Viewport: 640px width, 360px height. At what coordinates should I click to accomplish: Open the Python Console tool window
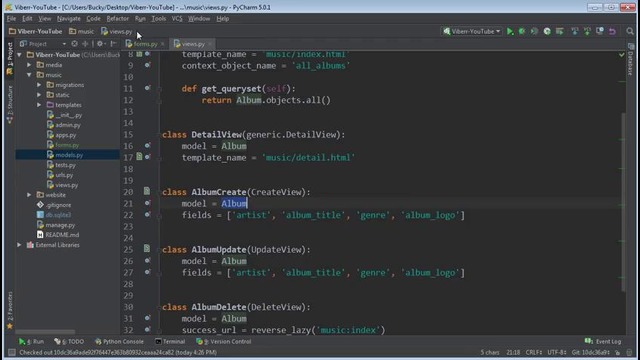point(119,342)
